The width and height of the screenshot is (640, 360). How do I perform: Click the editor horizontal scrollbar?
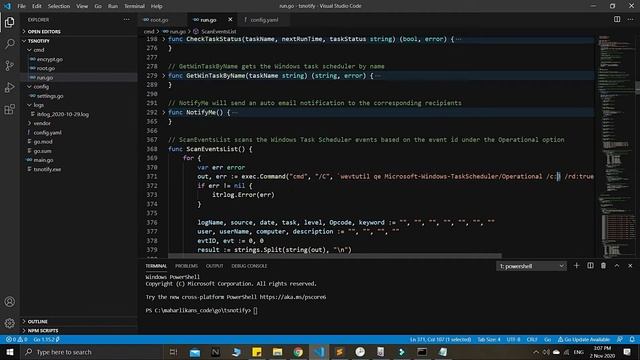click(x=335, y=256)
